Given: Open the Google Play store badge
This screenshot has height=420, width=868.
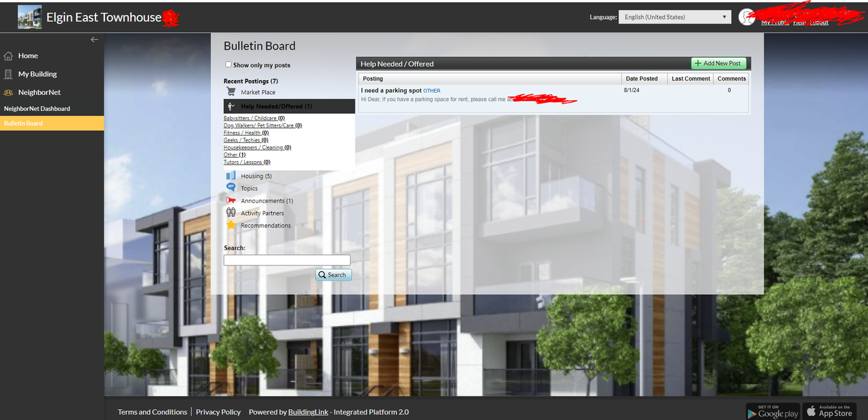Looking at the screenshot, I should (772, 411).
